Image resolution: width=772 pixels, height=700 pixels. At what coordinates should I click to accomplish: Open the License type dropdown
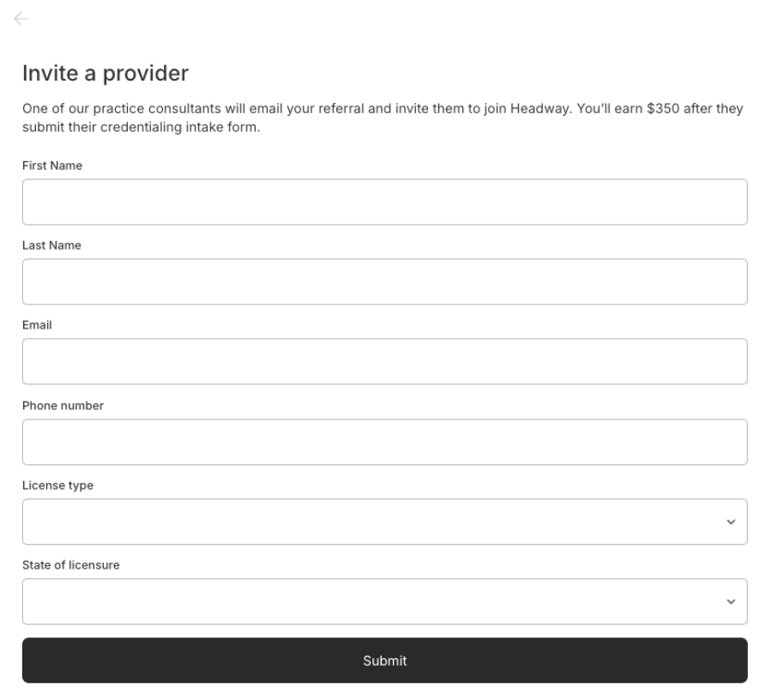[x=384, y=522]
